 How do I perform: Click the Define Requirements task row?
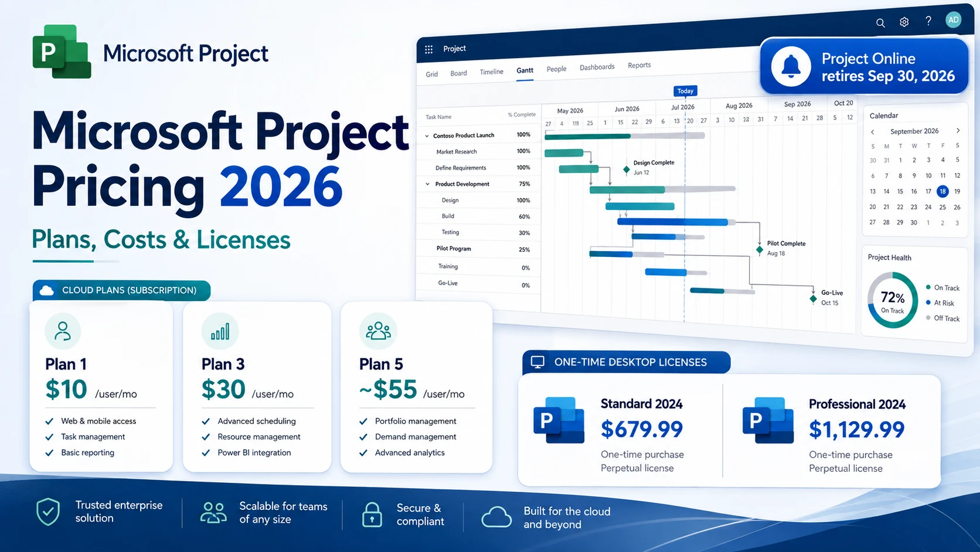point(479,168)
